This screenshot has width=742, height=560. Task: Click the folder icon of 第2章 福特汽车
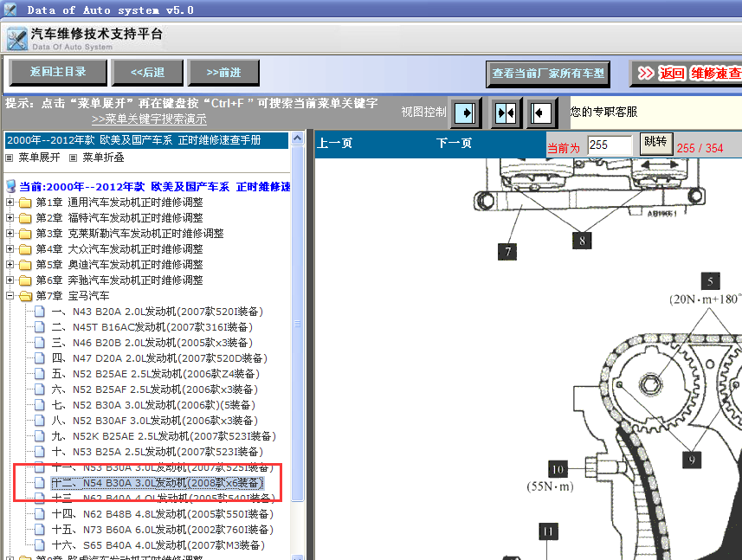[25, 218]
